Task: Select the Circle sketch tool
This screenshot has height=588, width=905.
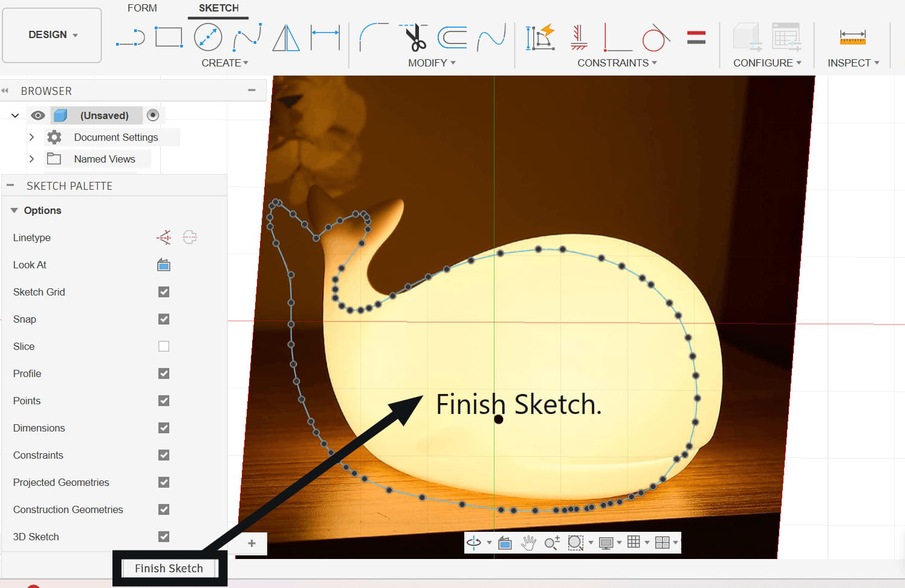Action: pyautogui.click(x=208, y=37)
